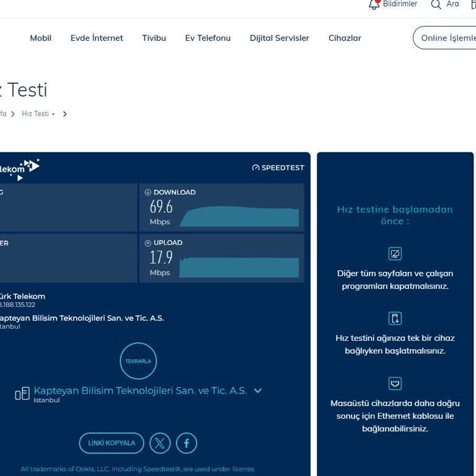Click the SPEEDTEST gauge logo
476x476 pixels.
pos(278,167)
